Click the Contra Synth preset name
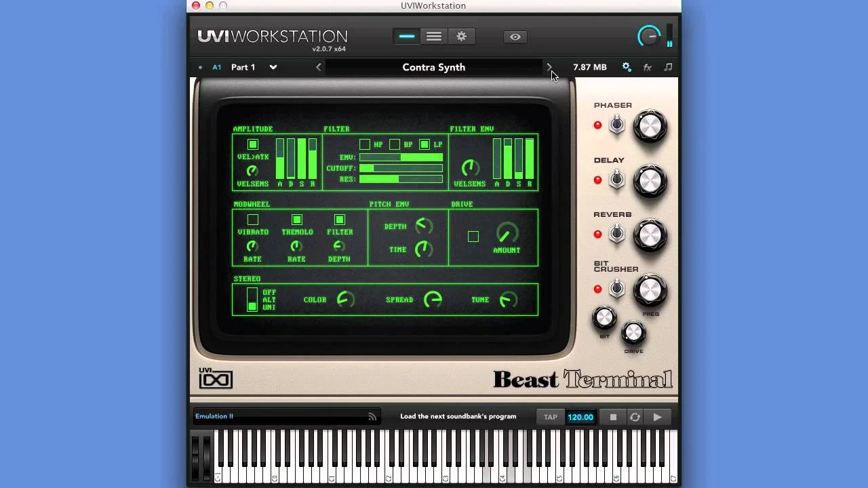868x488 pixels. click(434, 67)
